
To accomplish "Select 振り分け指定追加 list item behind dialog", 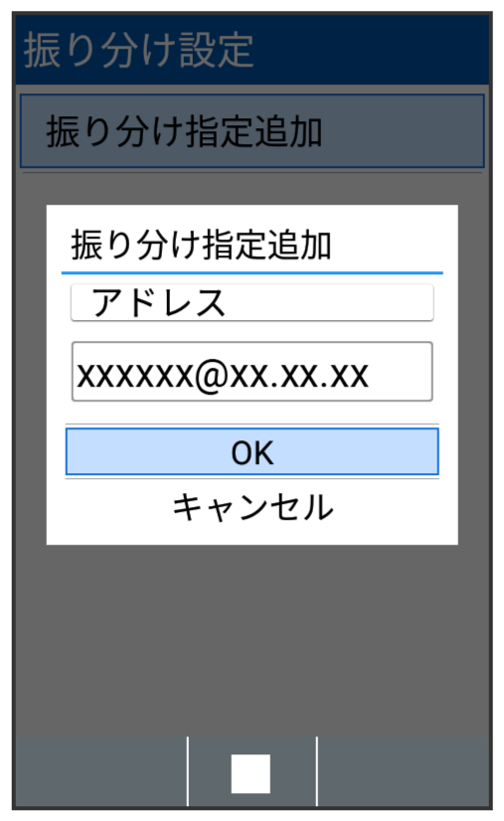I will [x=252, y=131].
